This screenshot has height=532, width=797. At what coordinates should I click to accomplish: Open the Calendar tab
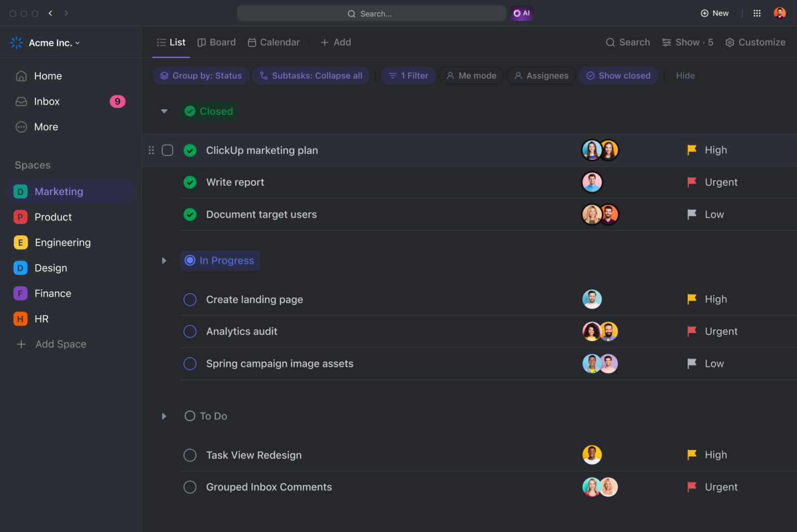click(x=273, y=42)
